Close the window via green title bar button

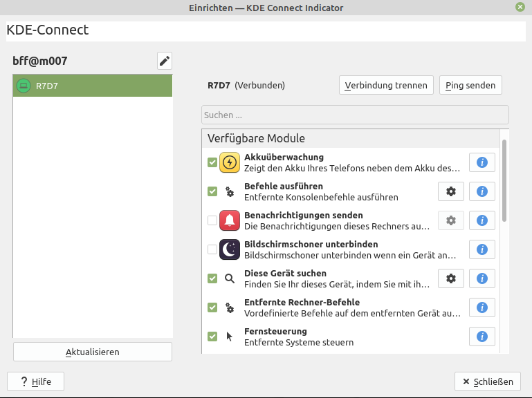click(520, 7)
